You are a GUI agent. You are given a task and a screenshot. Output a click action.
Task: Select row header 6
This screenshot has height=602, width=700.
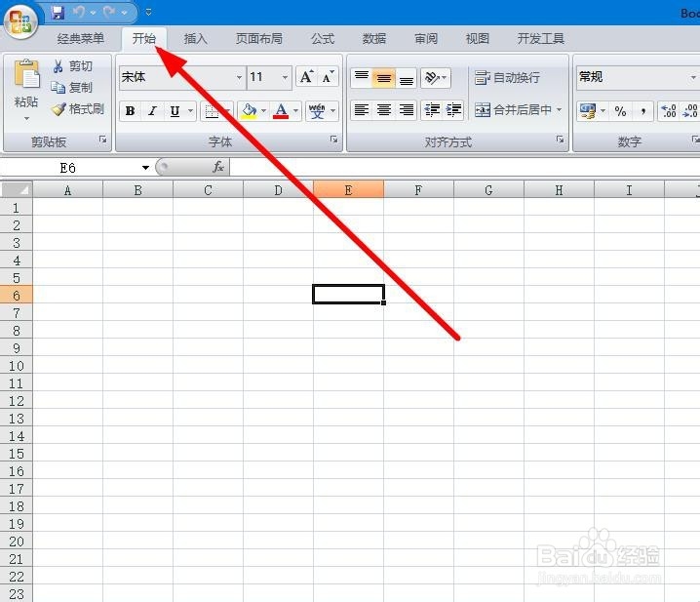(x=17, y=295)
